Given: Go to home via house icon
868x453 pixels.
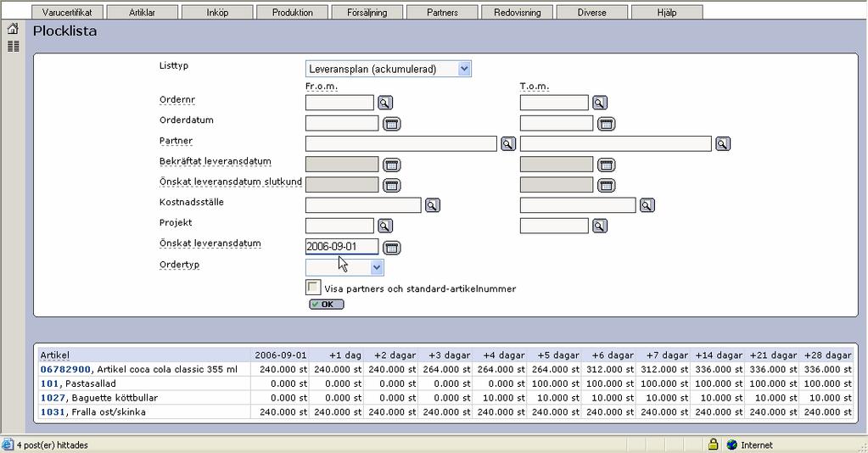Looking at the screenshot, I should click(13, 28).
